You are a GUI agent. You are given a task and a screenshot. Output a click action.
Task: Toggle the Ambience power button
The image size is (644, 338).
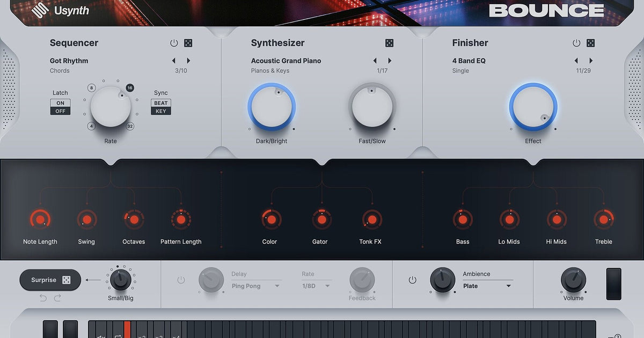click(x=412, y=280)
